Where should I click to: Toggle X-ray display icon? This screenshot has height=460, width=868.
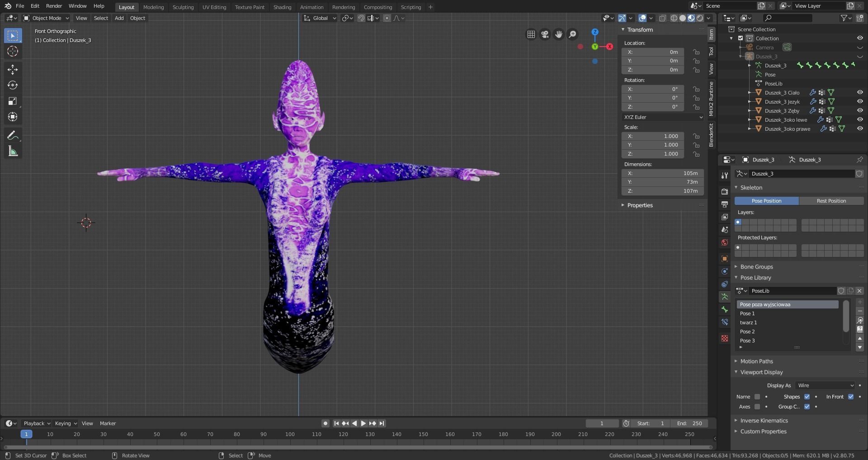[x=662, y=18]
